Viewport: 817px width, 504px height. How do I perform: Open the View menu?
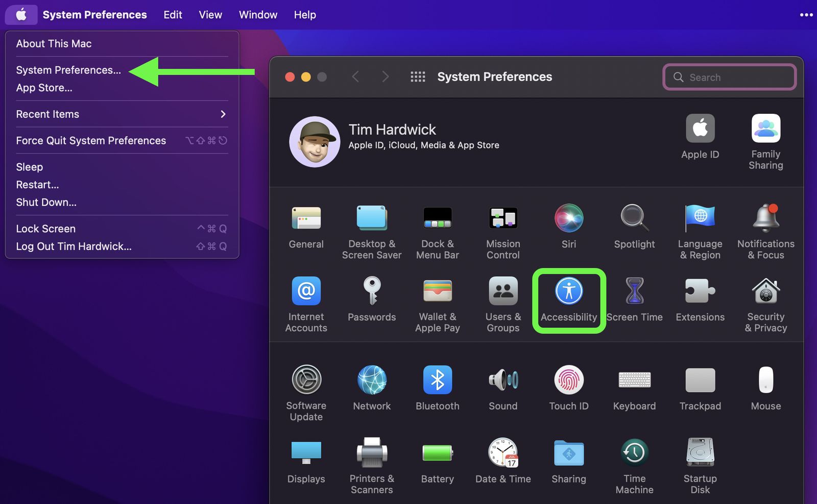coord(210,15)
